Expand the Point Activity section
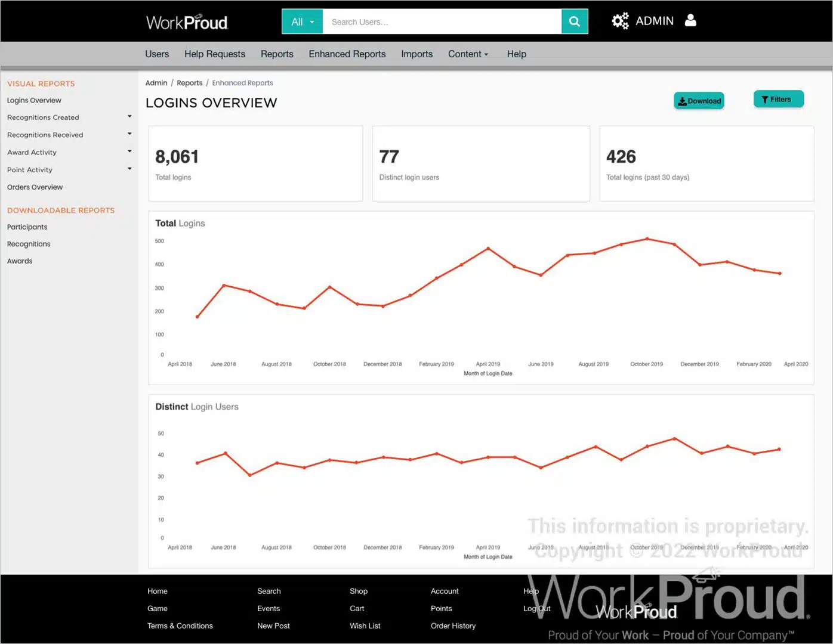 point(129,169)
